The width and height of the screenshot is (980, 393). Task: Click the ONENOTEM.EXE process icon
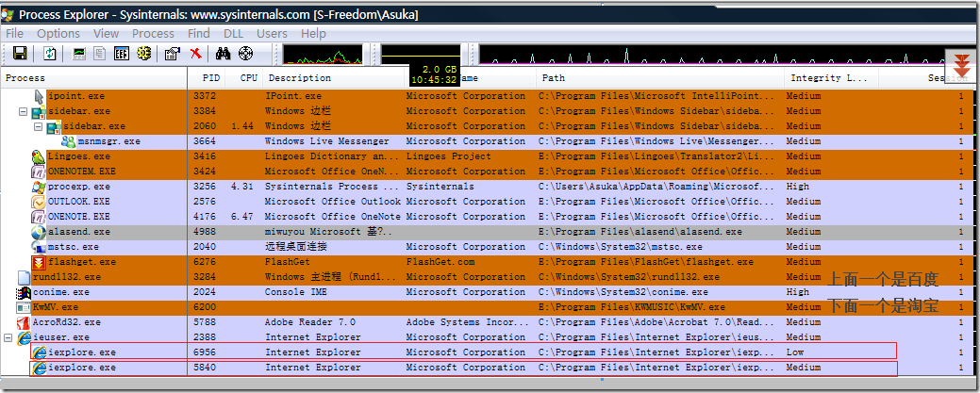[x=39, y=172]
